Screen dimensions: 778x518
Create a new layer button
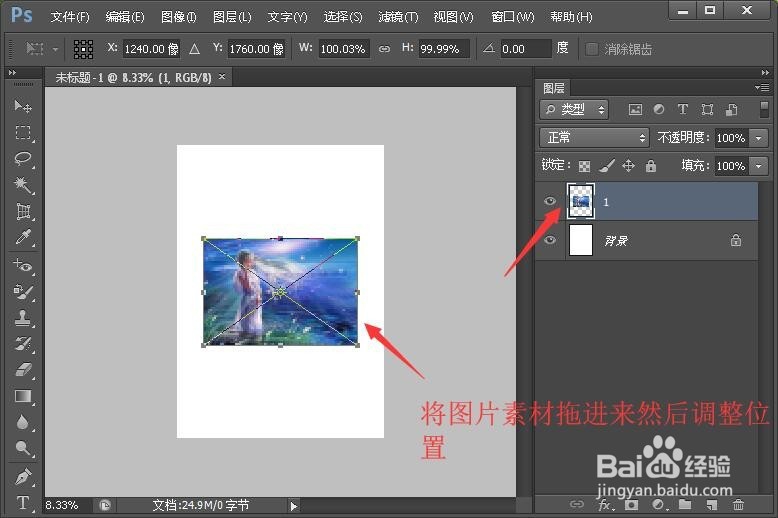tap(712, 505)
